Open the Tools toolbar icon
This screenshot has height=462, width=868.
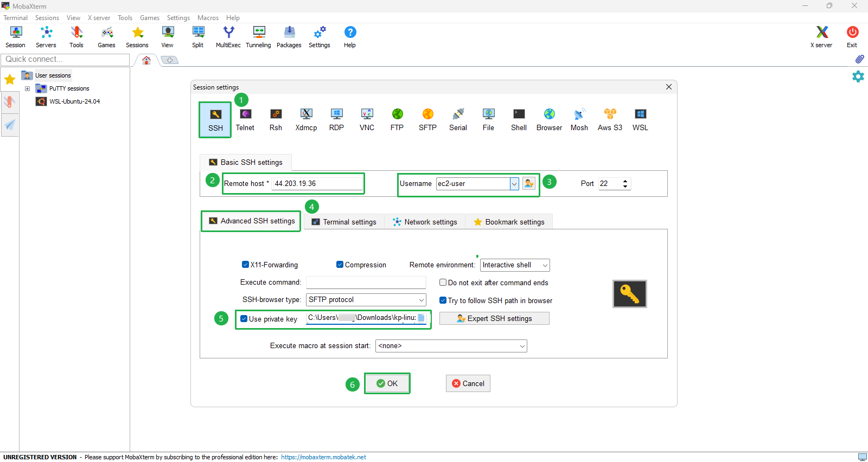click(x=76, y=37)
